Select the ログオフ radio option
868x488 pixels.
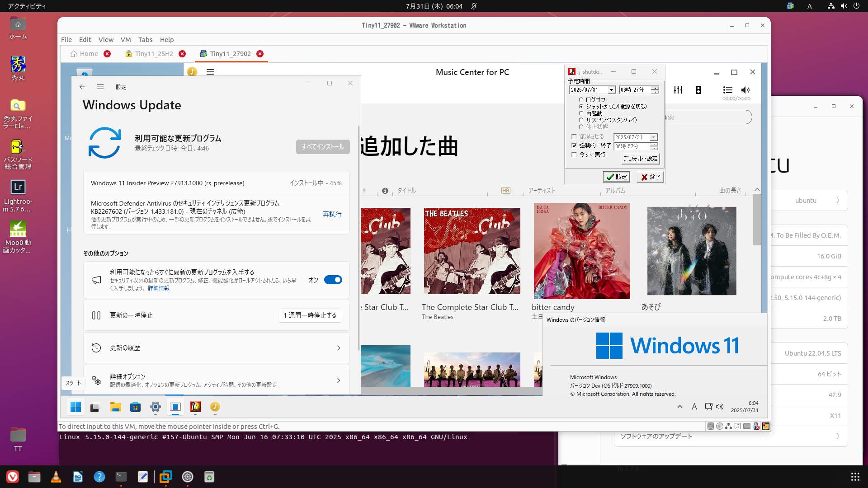point(592,99)
